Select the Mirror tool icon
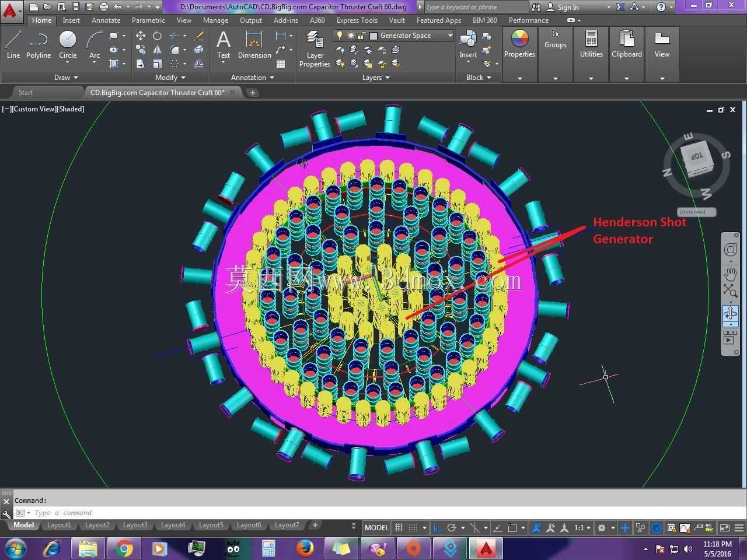This screenshot has height=560, width=747. pos(157,50)
